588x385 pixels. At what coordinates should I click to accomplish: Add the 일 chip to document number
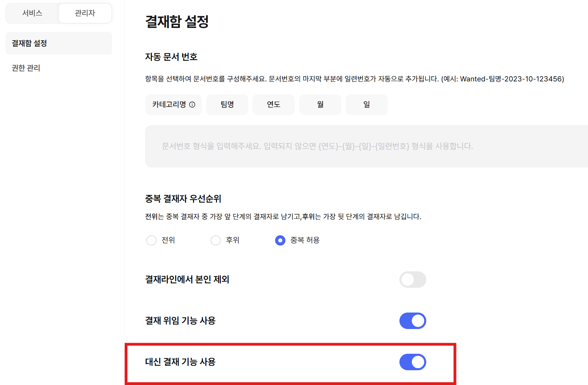tap(366, 105)
